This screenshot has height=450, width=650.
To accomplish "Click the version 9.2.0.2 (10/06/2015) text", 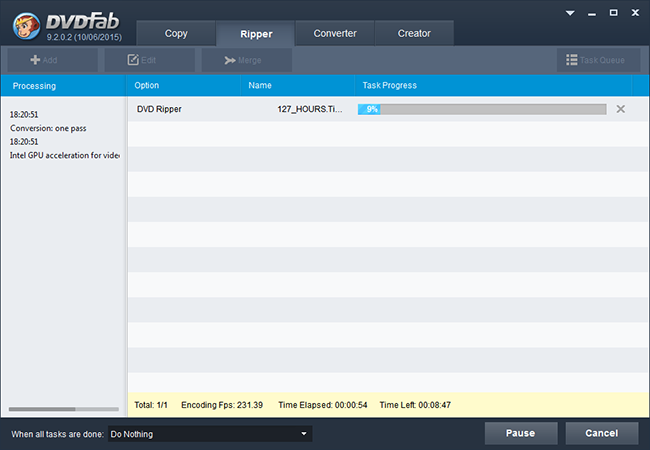I will [x=84, y=37].
